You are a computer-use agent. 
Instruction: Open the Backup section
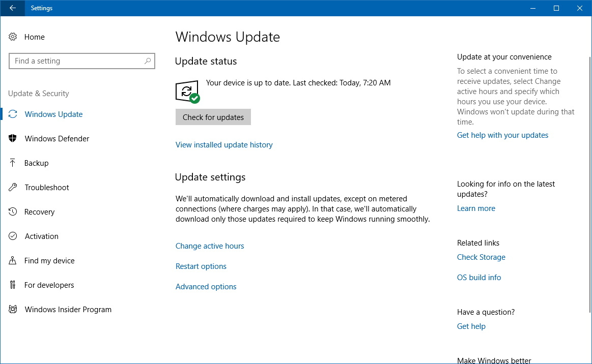36,163
